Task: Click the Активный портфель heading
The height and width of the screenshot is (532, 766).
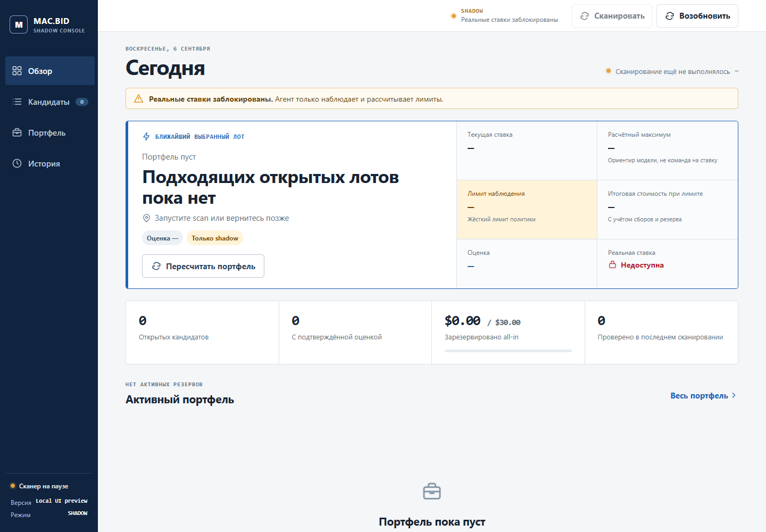Action: pyautogui.click(x=180, y=400)
